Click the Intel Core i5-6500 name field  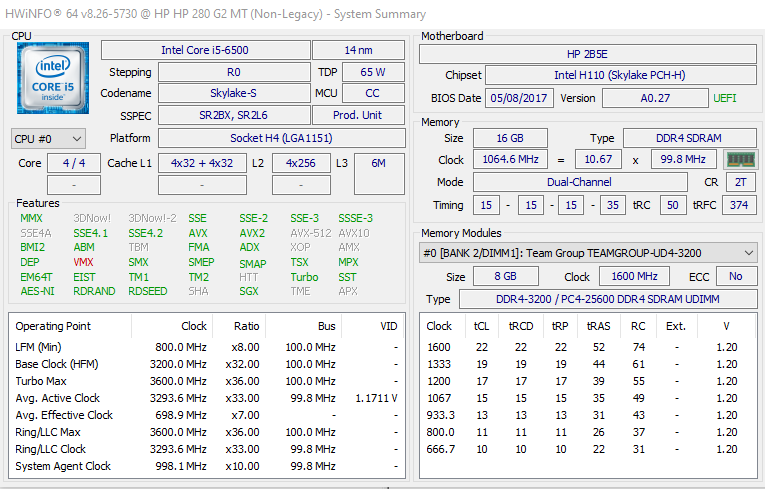tap(205, 50)
